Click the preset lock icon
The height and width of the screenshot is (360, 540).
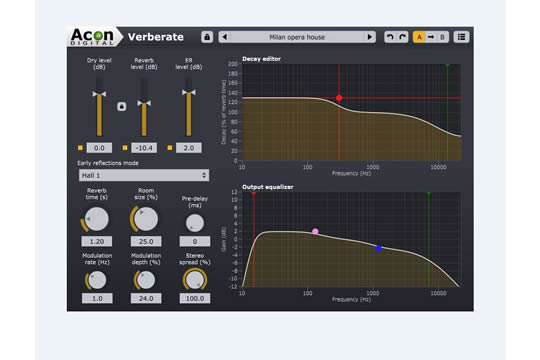(207, 37)
